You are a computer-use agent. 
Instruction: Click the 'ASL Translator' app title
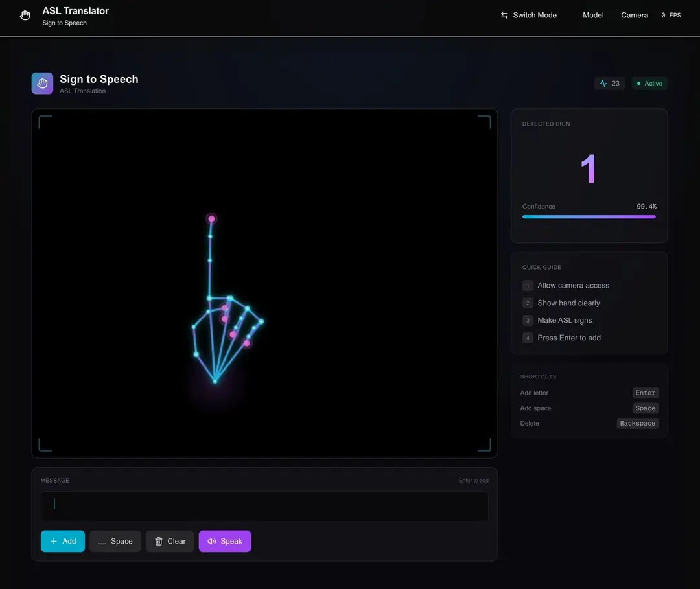pyautogui.click(x=75, y=11)
